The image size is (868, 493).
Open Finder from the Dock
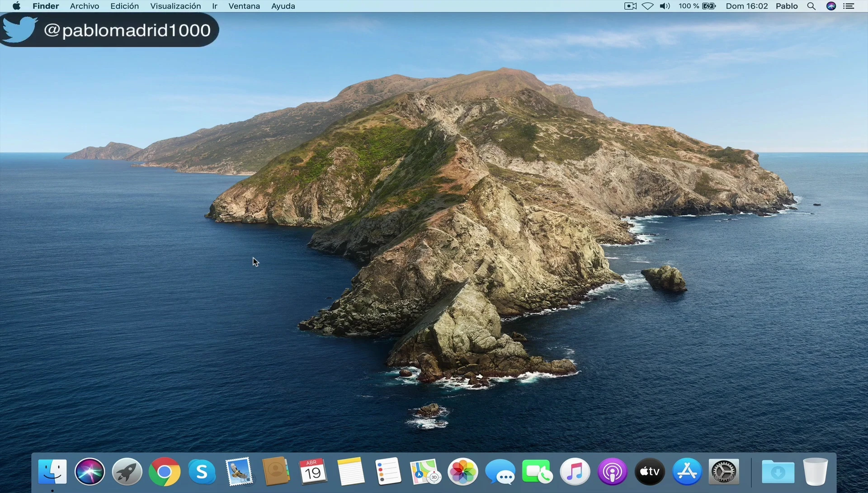(x=52, y=472)
